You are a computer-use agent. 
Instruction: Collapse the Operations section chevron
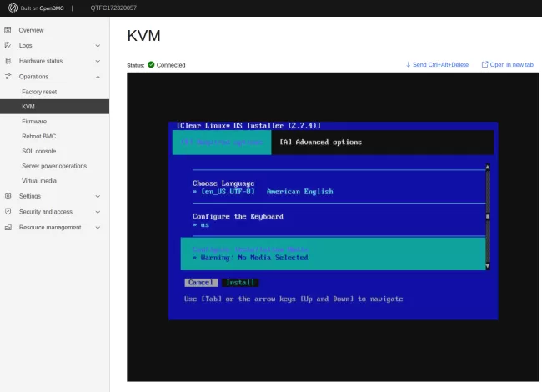point(98,76)
